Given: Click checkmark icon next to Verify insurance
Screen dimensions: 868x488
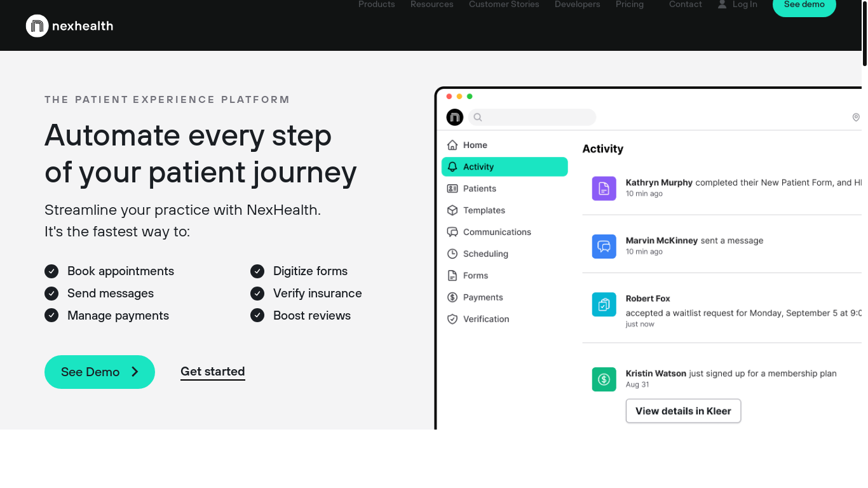Looking at the screenshot, I should pyautogui.click(x=257, y=294).
